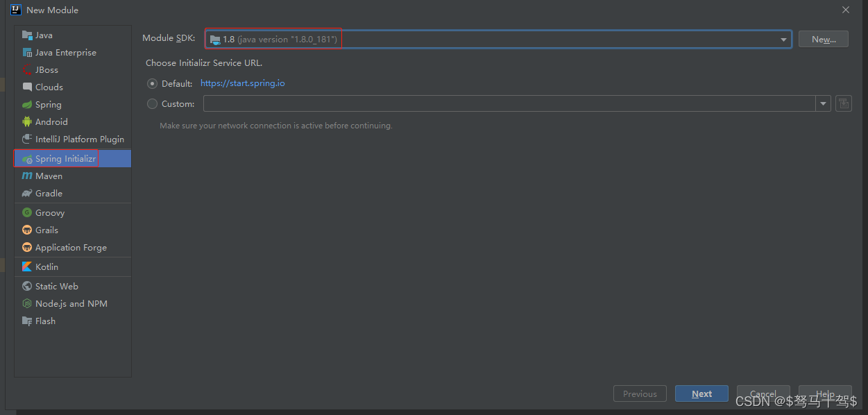This screenshot has height=415, width=868.
Task: Click the Spring leaf icon
Action: point(27,104)
